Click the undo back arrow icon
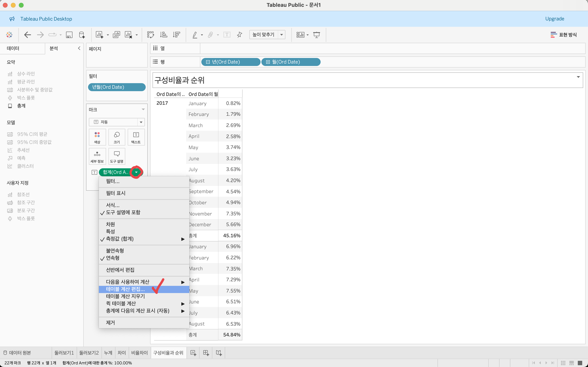Viewport: 588px width, 367px height. pyautogui.click(x=27, y=35)
